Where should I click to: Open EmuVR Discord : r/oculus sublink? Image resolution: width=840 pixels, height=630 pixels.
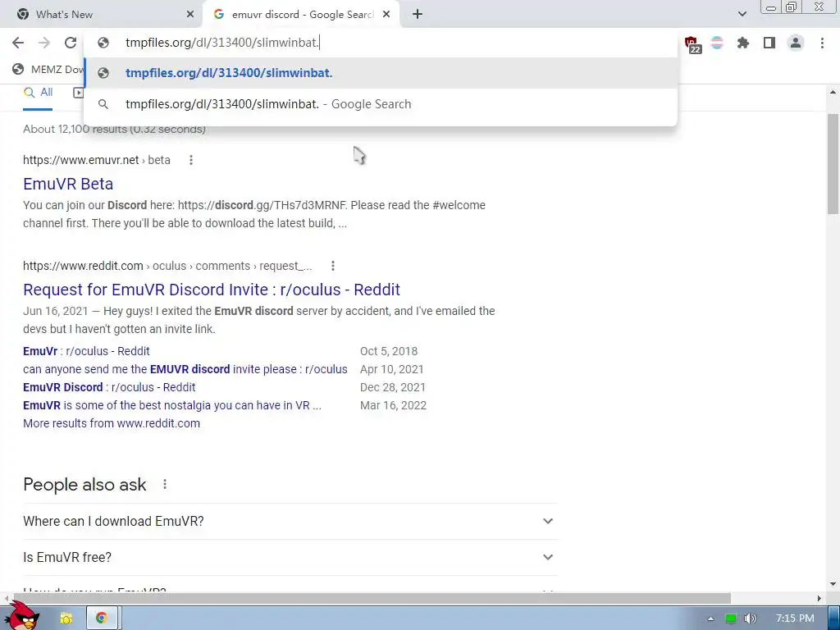click(x=109, y=387)
